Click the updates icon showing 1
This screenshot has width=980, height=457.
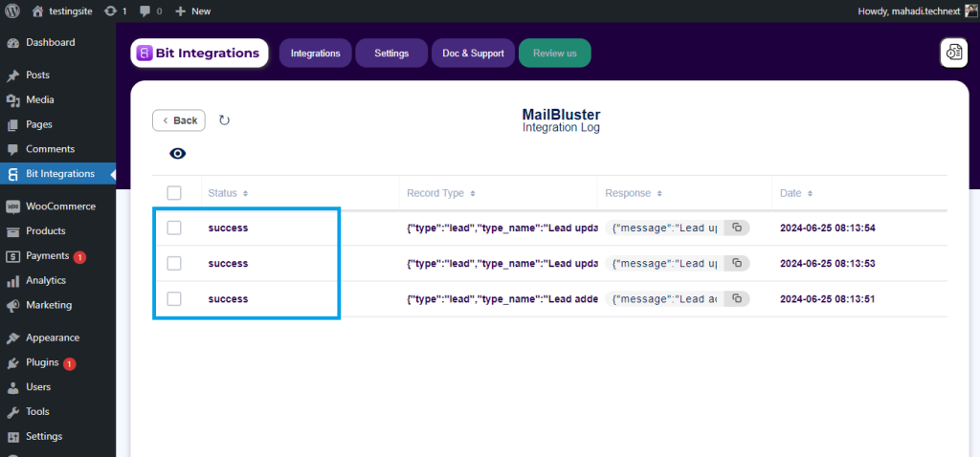coord(115,11)
